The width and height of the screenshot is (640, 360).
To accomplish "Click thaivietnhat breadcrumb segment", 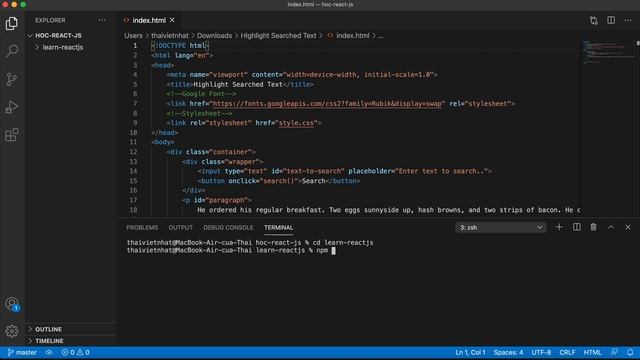I will [x=170, y=36].
